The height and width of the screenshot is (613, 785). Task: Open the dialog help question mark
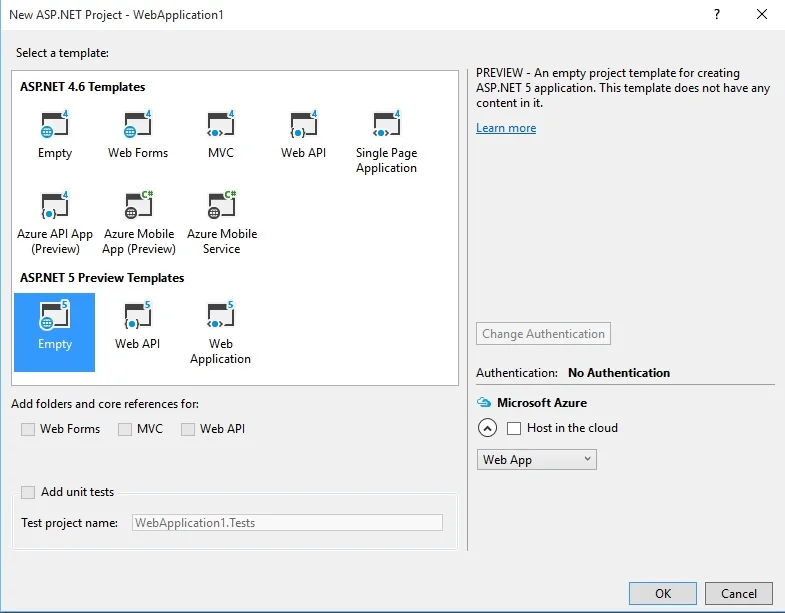[717, 14]
